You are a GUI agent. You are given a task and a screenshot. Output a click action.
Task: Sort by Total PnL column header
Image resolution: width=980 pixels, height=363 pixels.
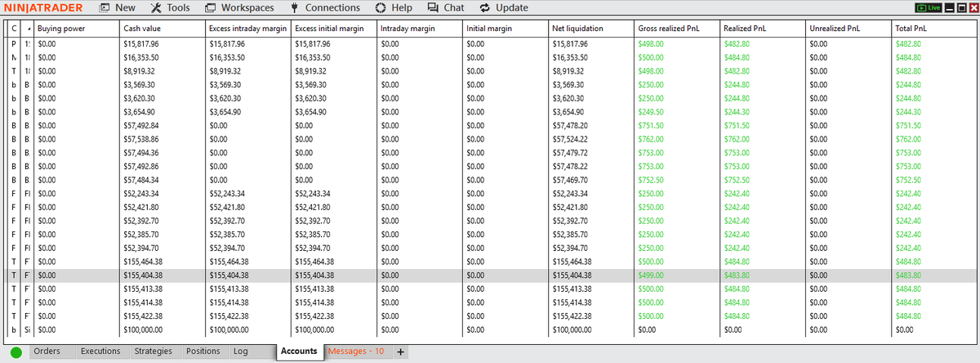coord(933,28)
